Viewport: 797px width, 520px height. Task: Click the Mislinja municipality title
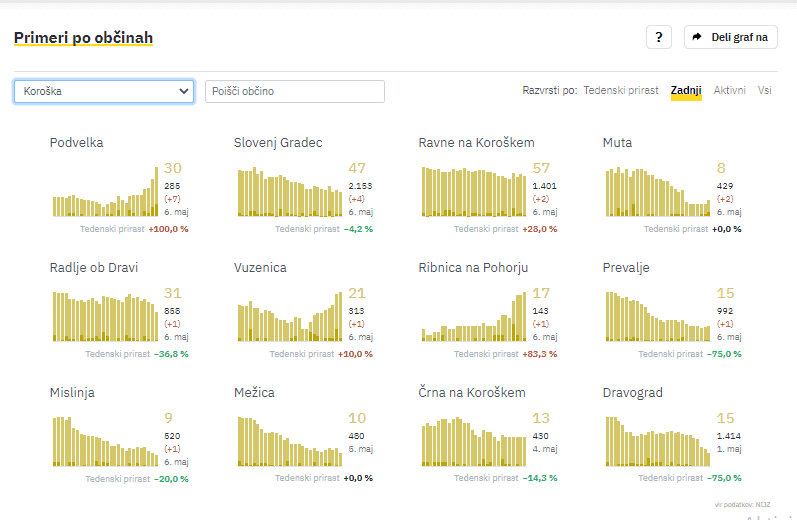click(72, 393)
